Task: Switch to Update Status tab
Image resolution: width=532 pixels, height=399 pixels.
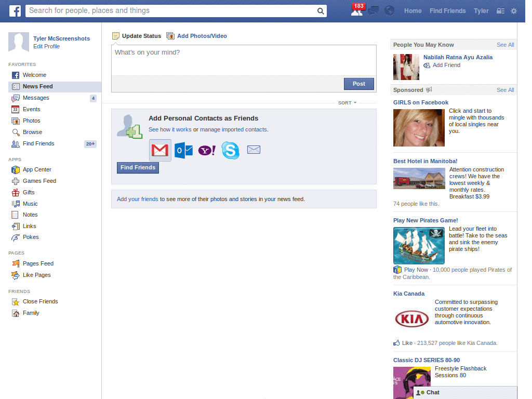Action: [x=137, y=36]
